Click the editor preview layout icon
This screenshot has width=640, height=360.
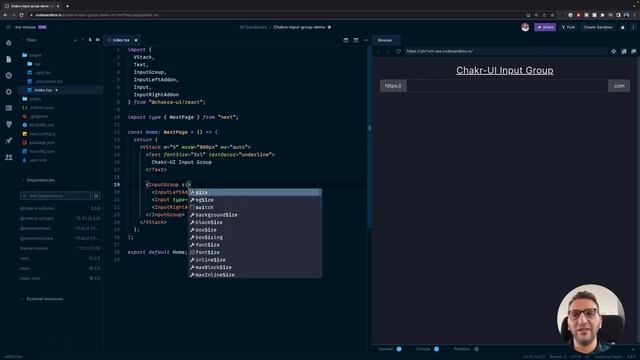point(356,40)
